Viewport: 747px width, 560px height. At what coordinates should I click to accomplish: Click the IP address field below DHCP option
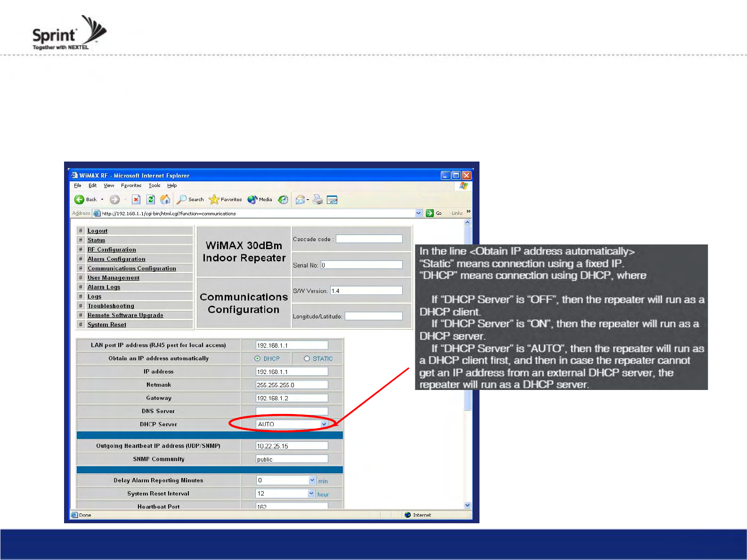click(292, 372)
